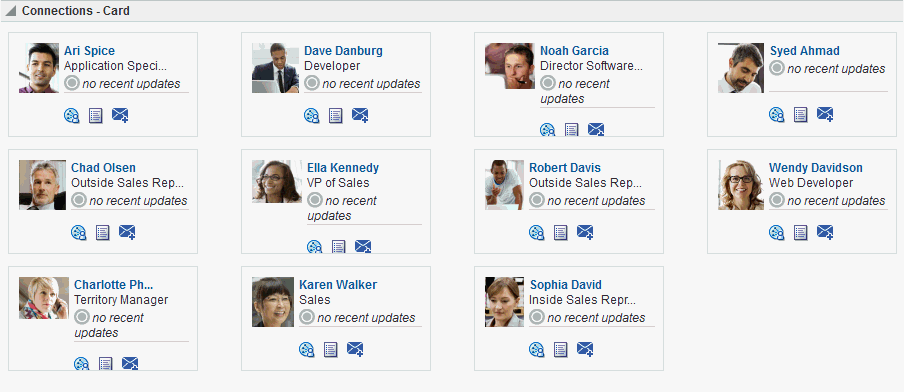The height and width of the screenshot is (392, 904).
Task: Click Syed Ahmad's profile photo
Action: 741,68
